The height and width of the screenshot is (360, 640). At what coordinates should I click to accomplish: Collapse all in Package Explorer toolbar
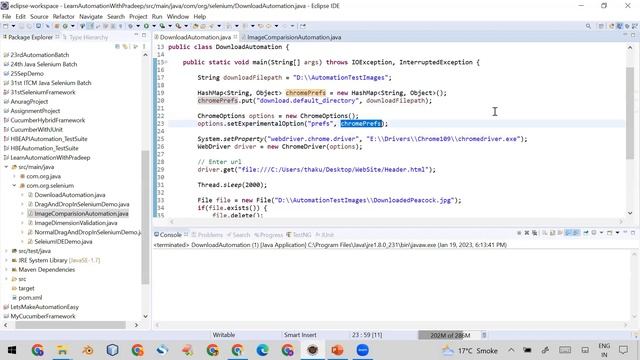coord(118,47)
